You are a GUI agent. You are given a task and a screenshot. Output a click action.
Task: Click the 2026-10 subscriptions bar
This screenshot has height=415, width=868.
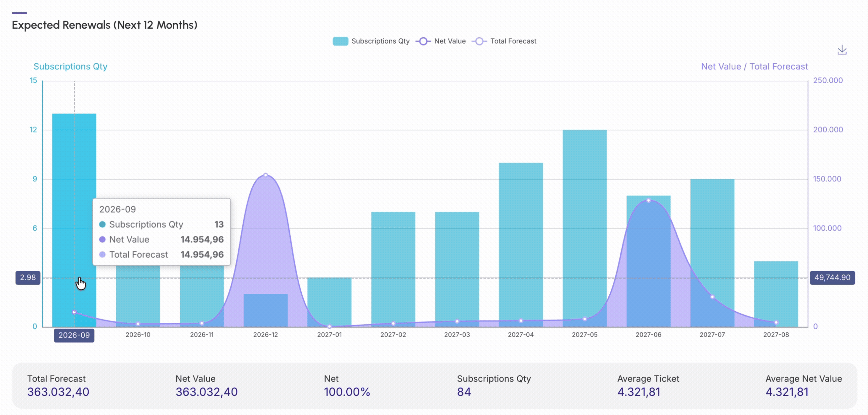point(138,296)
